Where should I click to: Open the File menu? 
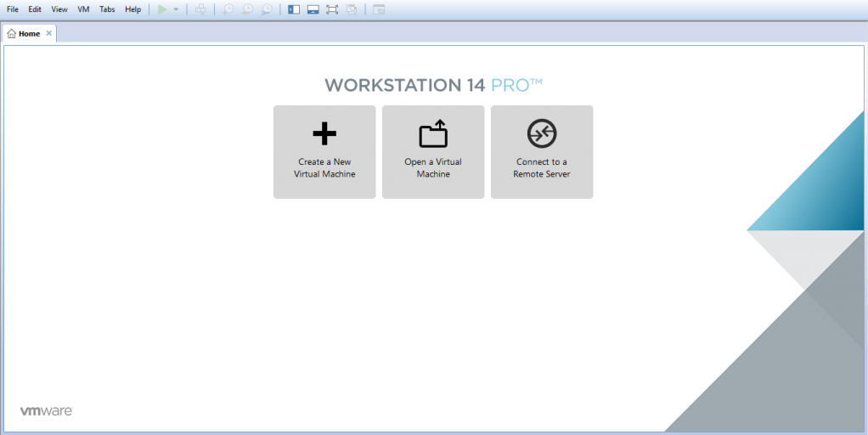coord(12,9)
